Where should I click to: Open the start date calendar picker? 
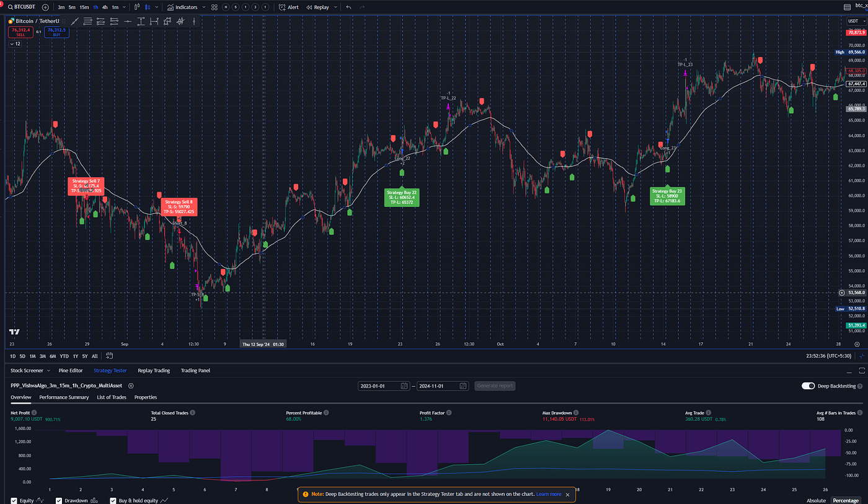tap(404, 386)
